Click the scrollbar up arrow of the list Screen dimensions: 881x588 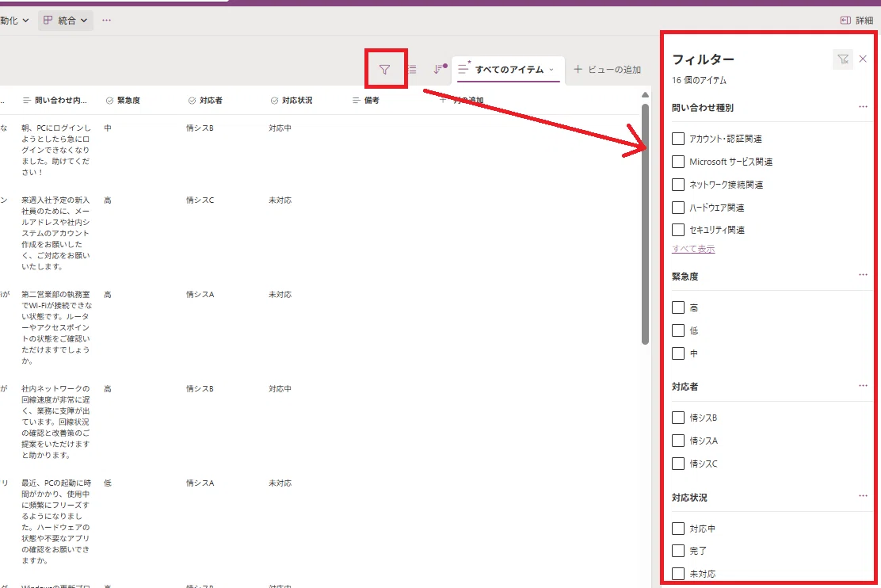tap(645, 95)
